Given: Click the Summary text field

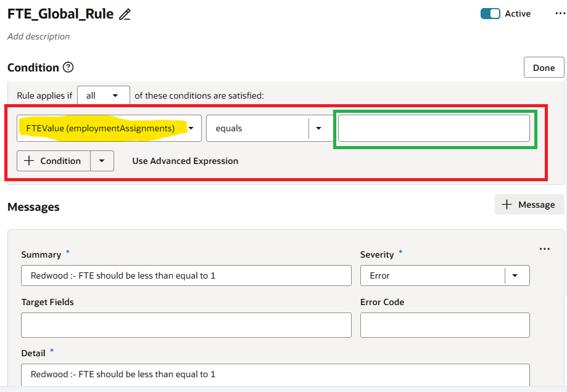Looking at the screenshot, I should 186,276.
